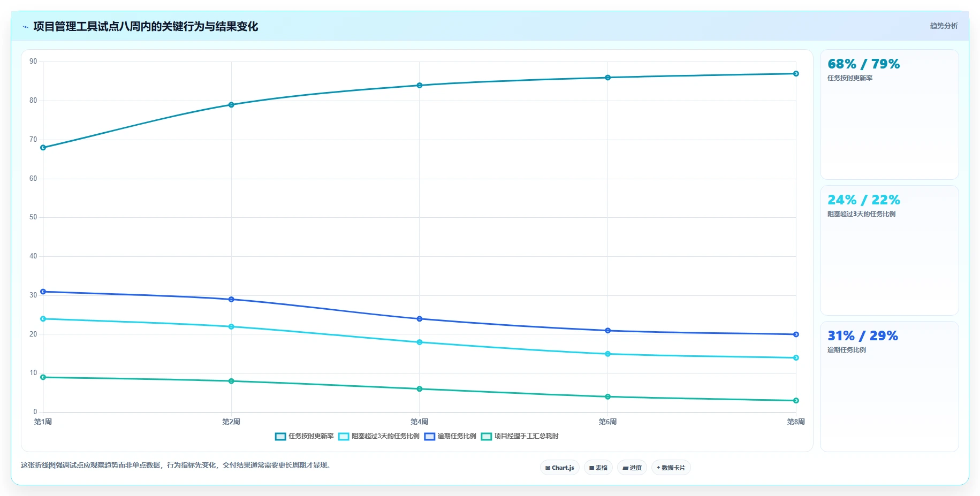Click the 50 y-axis label
The image size is (980, 496).
(x=33, y=217)
